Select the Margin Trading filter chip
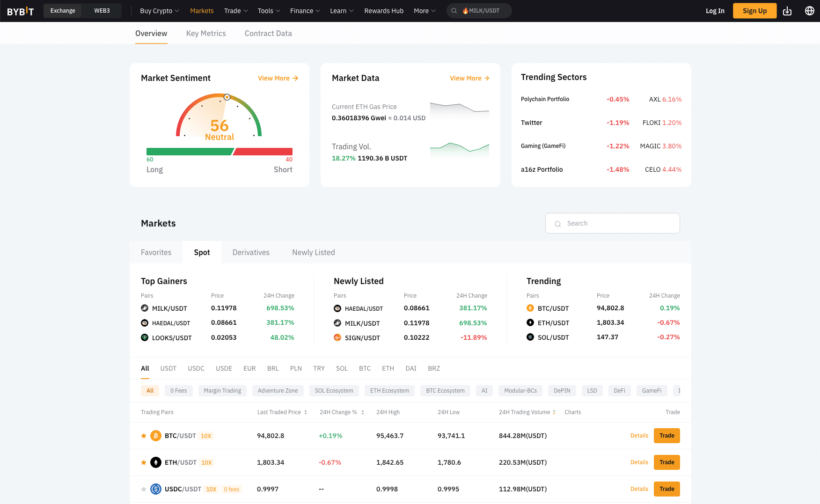 [x=222, y=391]
